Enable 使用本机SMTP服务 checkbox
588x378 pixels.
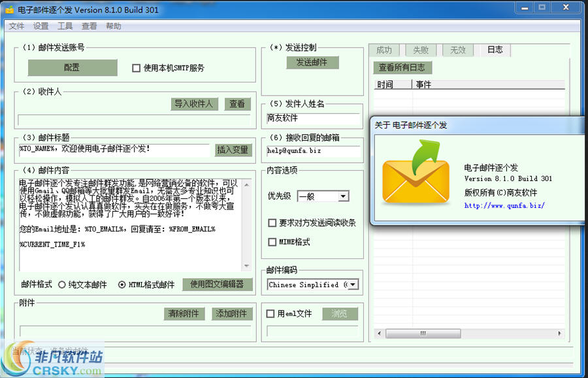coord(136,68)
